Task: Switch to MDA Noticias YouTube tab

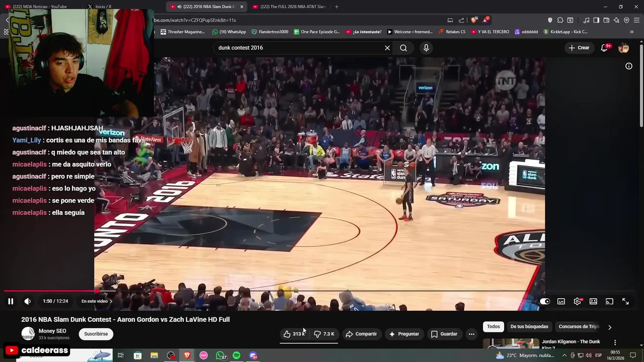Action: pyautogui.click(x=40, y=7)
